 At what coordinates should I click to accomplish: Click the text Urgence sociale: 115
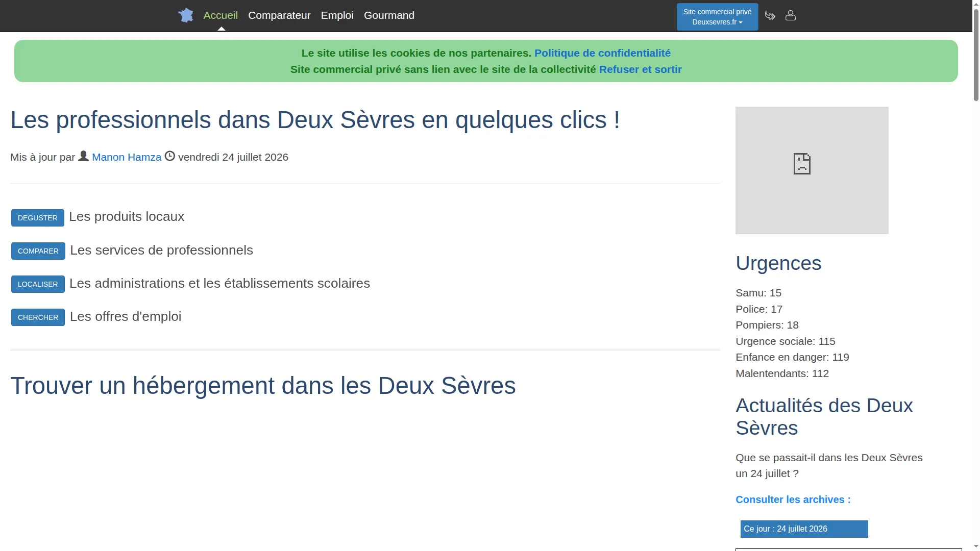[x=785, y=341]
